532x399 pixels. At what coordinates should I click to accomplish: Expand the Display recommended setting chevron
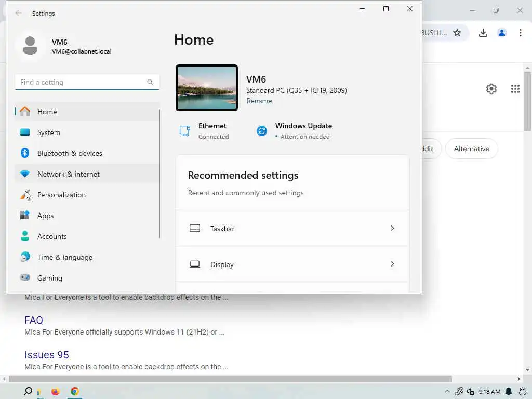tap(392, 264)
